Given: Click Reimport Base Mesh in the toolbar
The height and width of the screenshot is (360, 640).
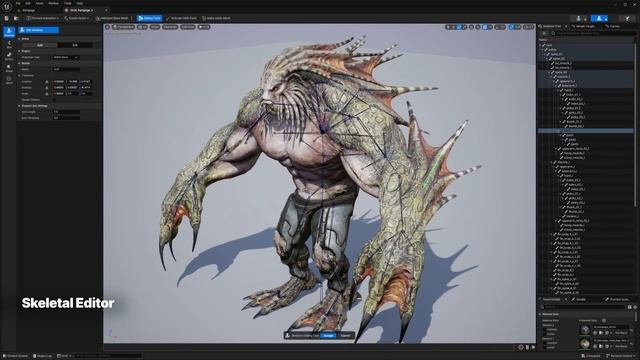Looking at the screenshot, I should (x=111, y=18).
